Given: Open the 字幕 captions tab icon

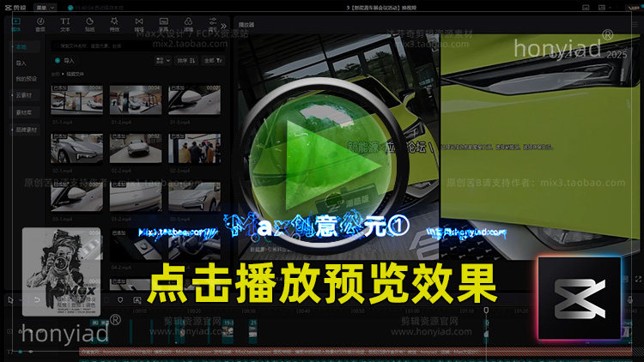Looking at the screenshot, I should [x=163, y=21].
